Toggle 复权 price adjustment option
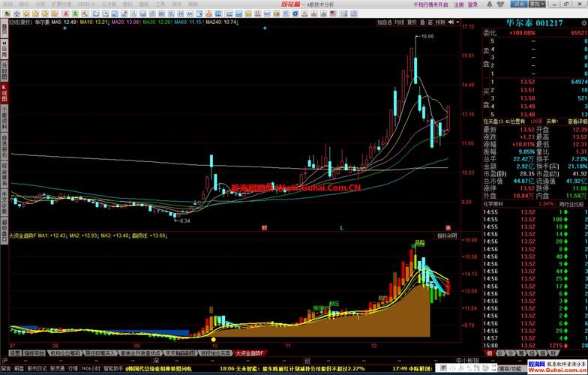 (412, 22)
